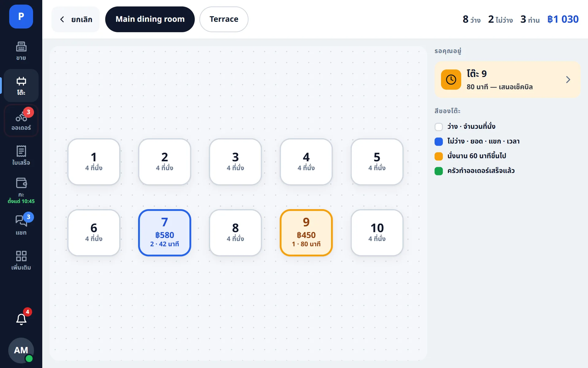Click the 3 ท่าน guests count
This screenshot has height=368, width=588.
pyautogui.click(x=530, y=19)
